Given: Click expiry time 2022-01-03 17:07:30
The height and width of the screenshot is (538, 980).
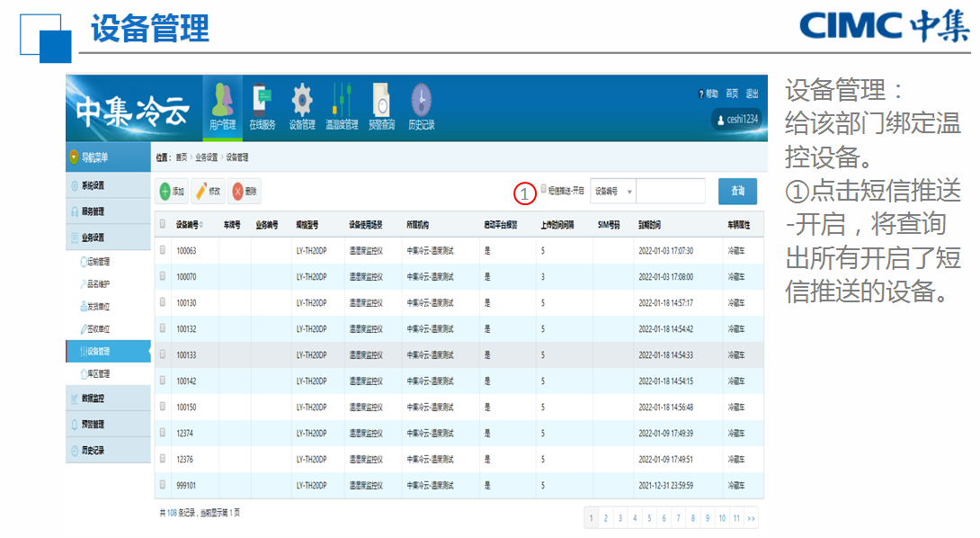Looking at the screenshot, I should click(665, 251).
